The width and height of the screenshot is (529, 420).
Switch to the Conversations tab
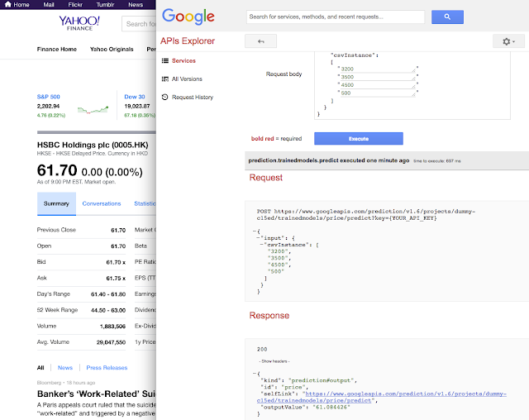point(102,203)
